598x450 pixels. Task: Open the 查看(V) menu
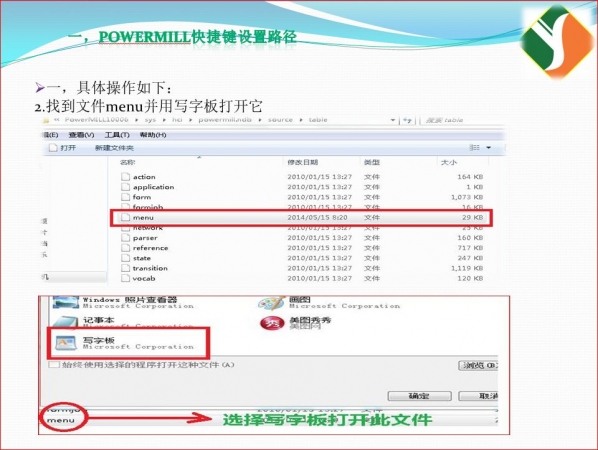point(81,135)
